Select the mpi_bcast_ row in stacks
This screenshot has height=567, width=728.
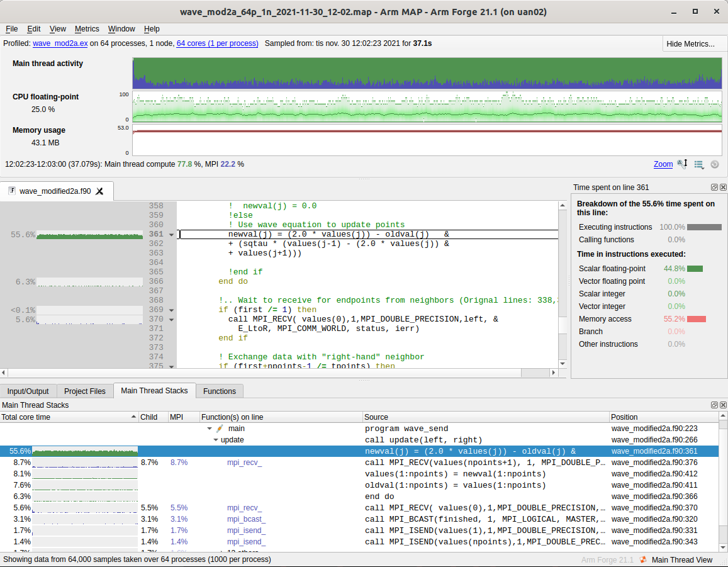246,519
